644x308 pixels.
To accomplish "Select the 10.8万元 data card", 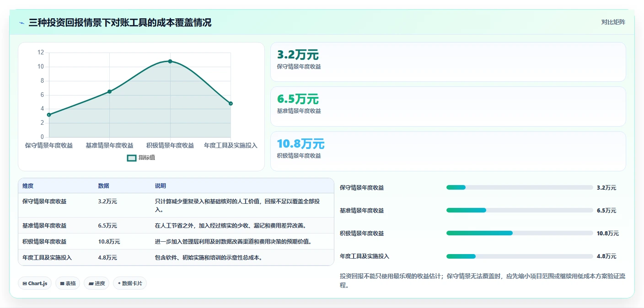I will pyautogui.click(x=448, y=151).
